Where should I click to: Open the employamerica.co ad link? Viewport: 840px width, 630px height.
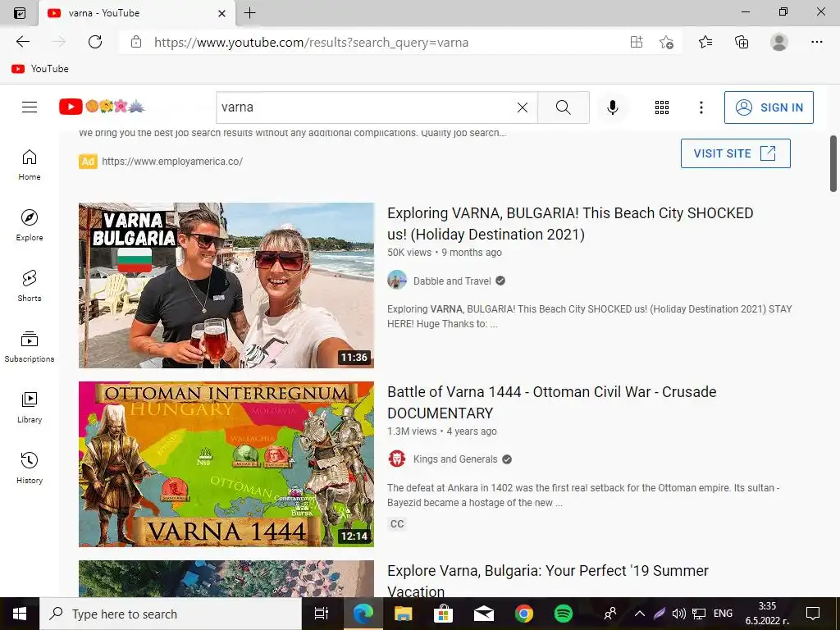172,162
